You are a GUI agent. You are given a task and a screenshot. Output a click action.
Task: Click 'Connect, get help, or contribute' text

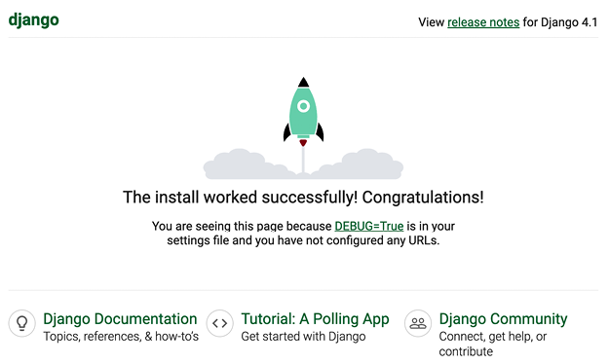(493, 344)
